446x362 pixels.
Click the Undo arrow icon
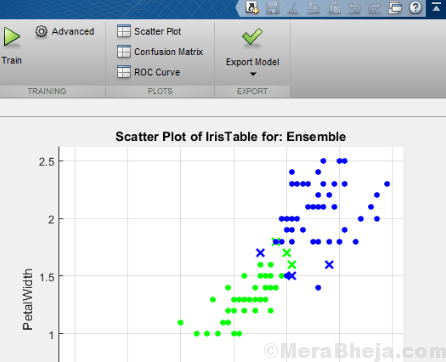click(x=354, y=7)
